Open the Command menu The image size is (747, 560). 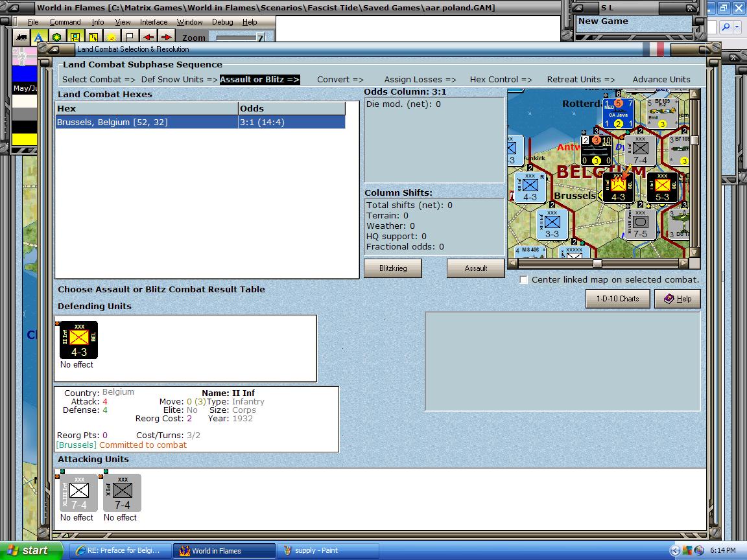65,22
